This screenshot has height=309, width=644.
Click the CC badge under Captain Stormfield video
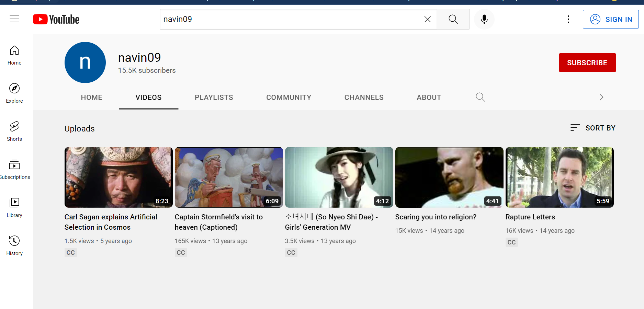181,253
